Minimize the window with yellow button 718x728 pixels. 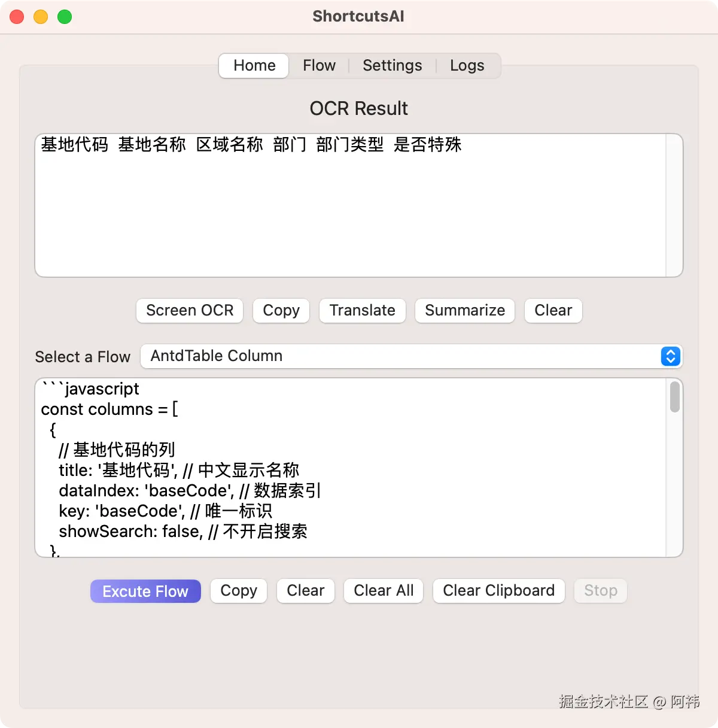pos(41,17)
